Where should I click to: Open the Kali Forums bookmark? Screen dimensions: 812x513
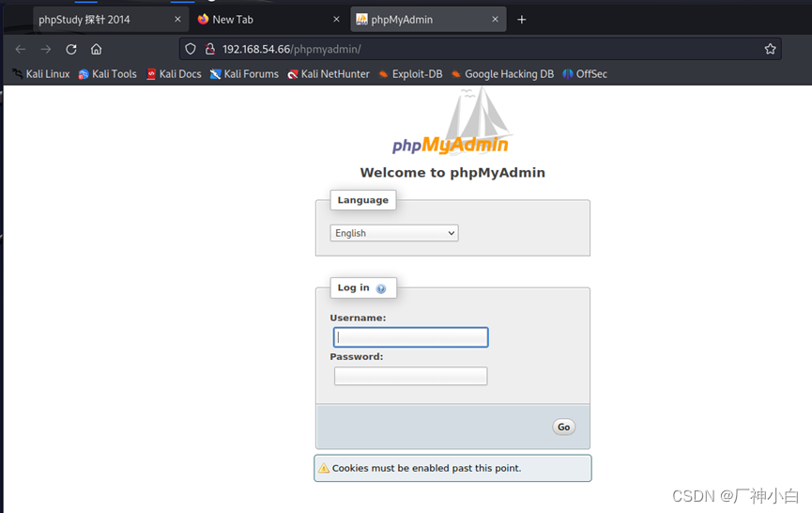point(244,74)
